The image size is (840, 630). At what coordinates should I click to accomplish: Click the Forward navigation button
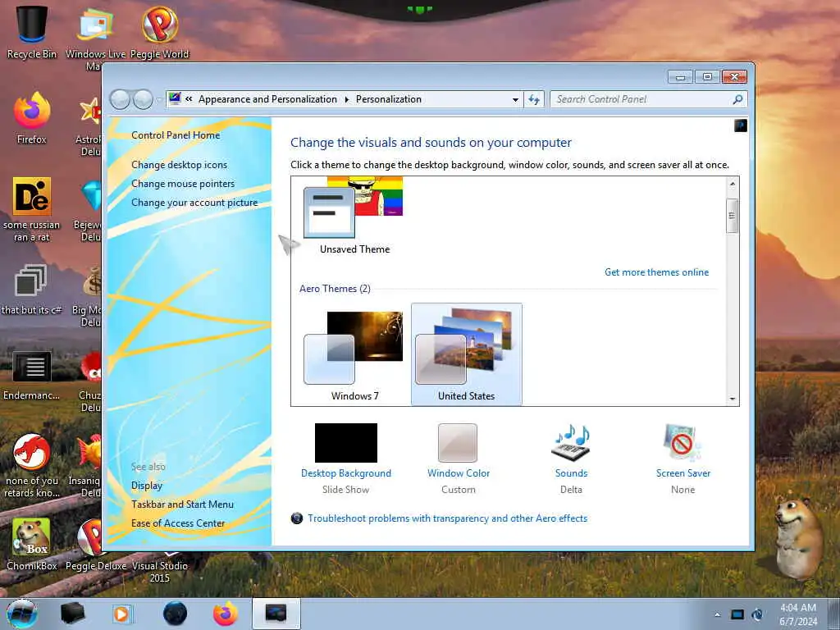[x=143, y=99]
